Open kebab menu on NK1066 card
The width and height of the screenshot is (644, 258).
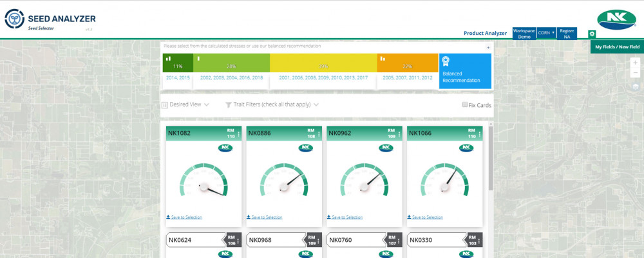pyautogui.click(x=479, y=134)
